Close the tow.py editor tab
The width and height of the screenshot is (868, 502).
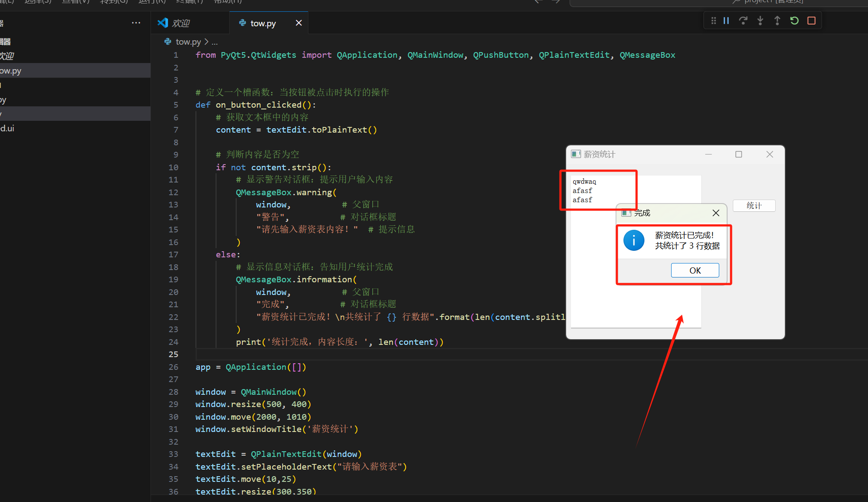click(x=299, y=23)
